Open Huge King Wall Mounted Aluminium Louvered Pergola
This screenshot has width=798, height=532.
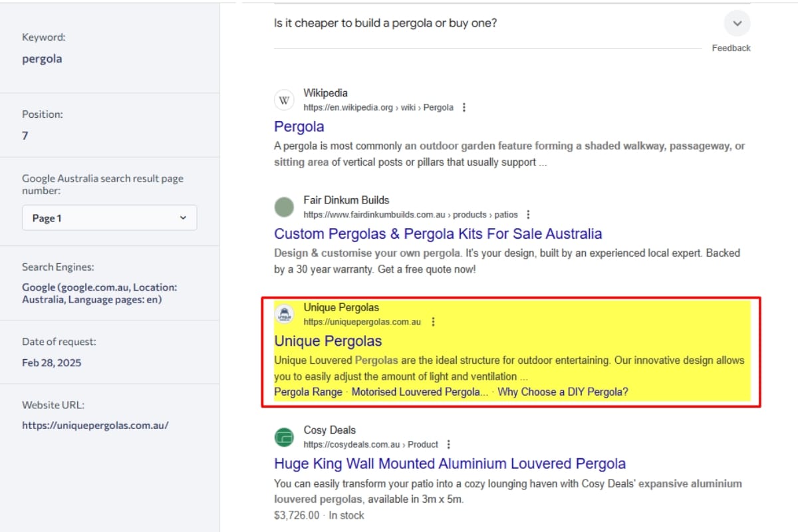click(450, 464)
